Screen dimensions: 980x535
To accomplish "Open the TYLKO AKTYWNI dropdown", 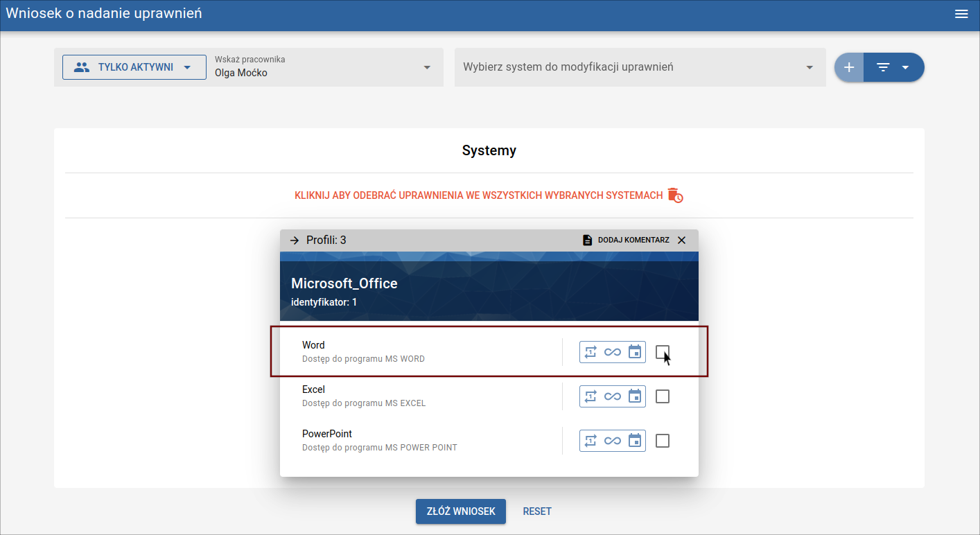I will 134,67.
